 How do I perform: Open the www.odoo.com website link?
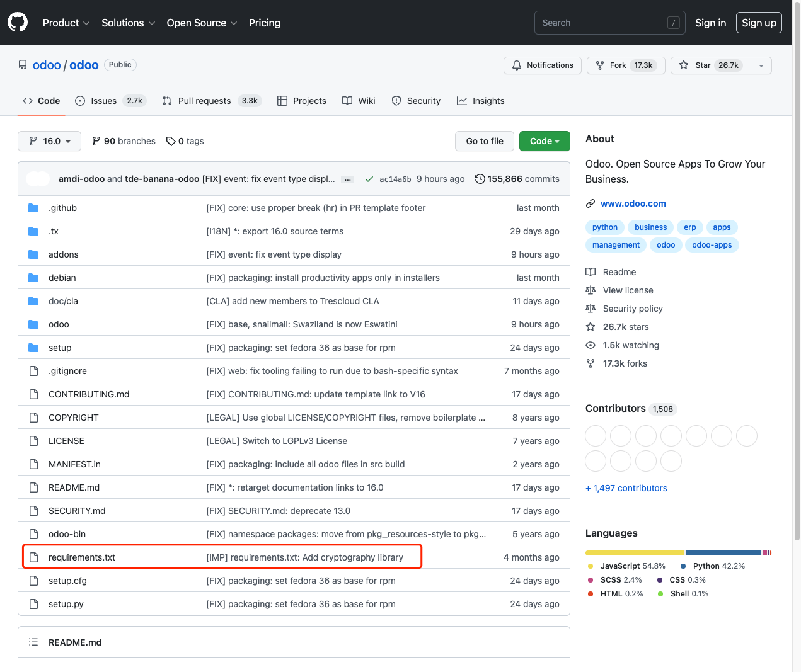click(633, 203)
